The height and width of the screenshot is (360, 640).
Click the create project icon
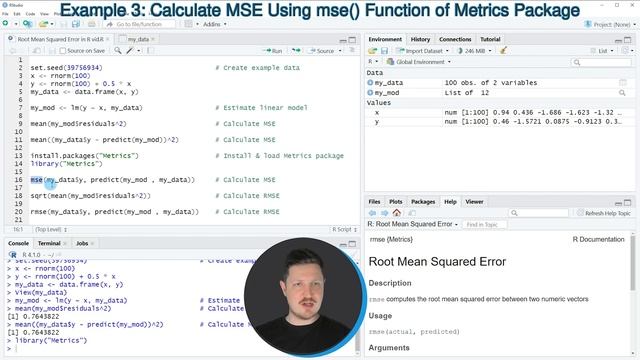tap(28, 24)
